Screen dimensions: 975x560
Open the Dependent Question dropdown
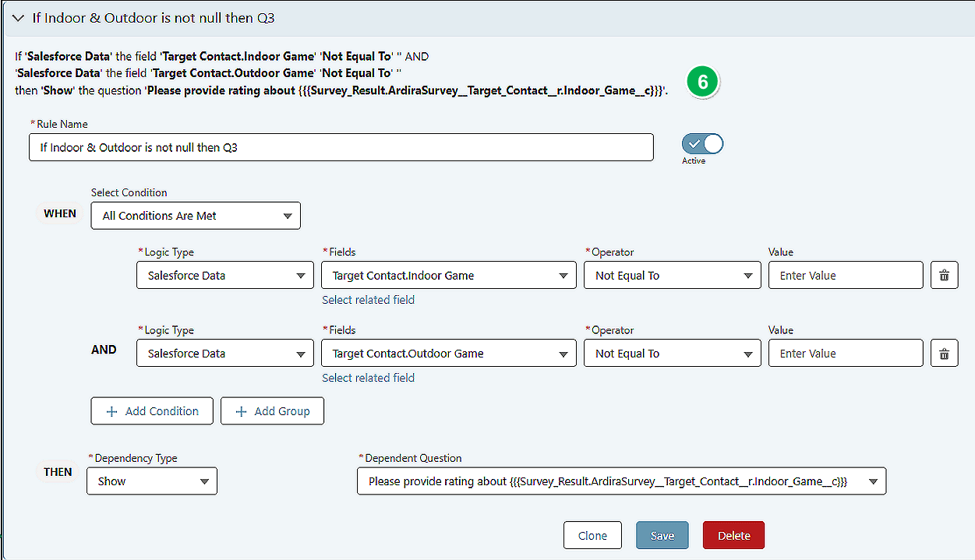point(621,481)
